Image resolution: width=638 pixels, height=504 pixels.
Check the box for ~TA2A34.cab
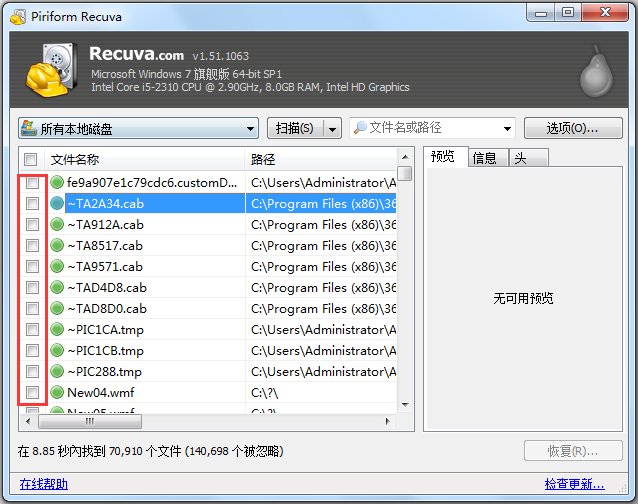tap(32, 203)
